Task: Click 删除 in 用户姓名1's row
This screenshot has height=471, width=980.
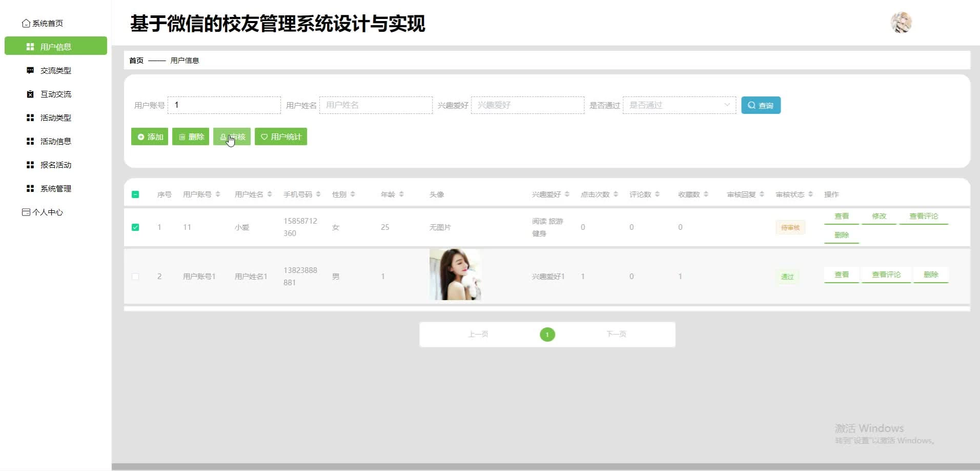Action: point(931,275)
